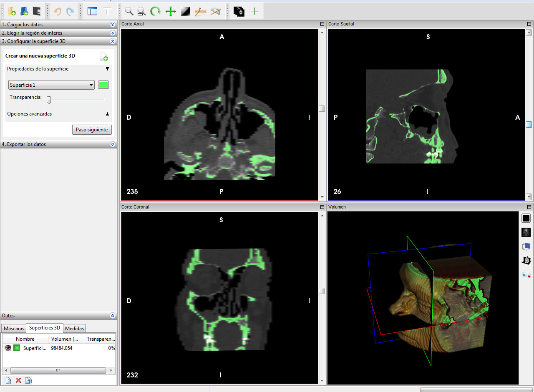Click the stereo 3D glasses icon
534x392 pixels.
point(526,274)
